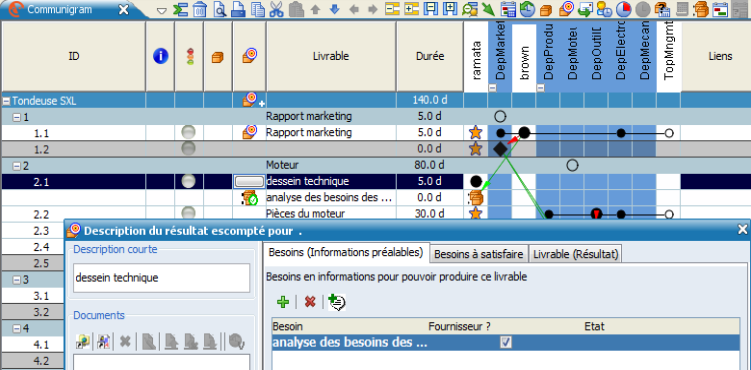Click the trash bin delete icon
Viewport: 751px width, 370px height.
(x=200, y=9)
